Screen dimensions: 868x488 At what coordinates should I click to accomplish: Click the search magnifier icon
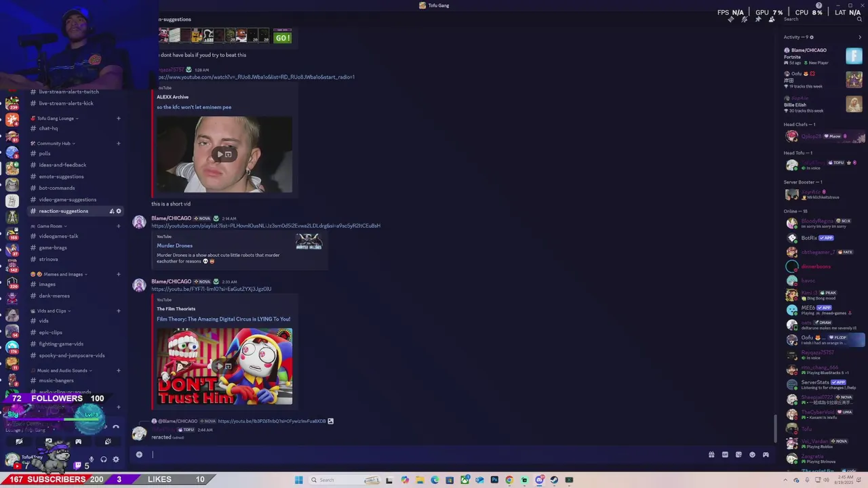(859, 19)
